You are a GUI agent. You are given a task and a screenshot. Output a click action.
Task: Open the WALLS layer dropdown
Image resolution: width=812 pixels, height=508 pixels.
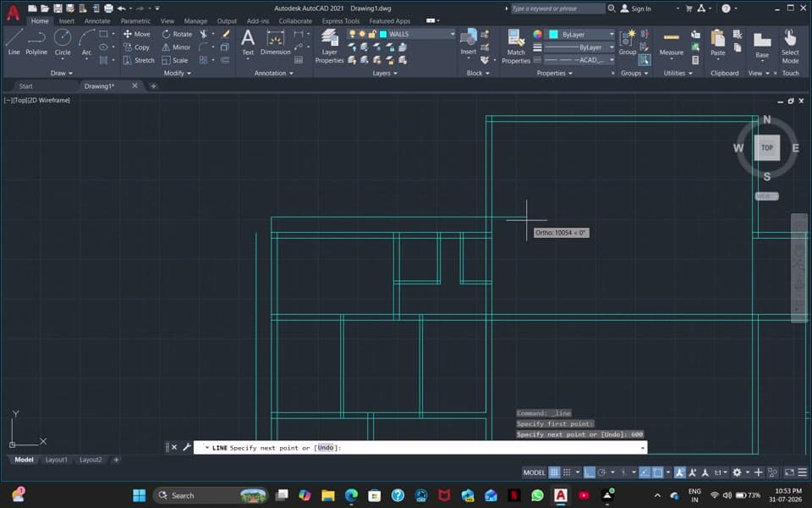[452, 34]
